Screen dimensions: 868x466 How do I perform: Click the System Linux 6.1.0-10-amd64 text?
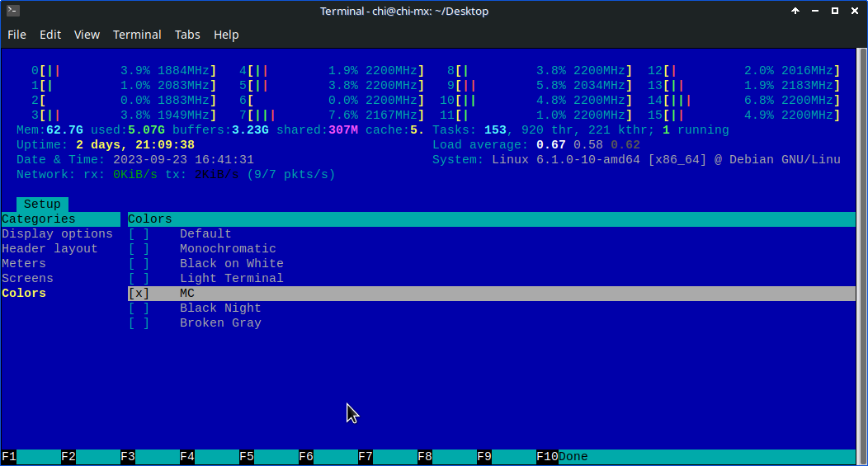(x=637, y=160)
